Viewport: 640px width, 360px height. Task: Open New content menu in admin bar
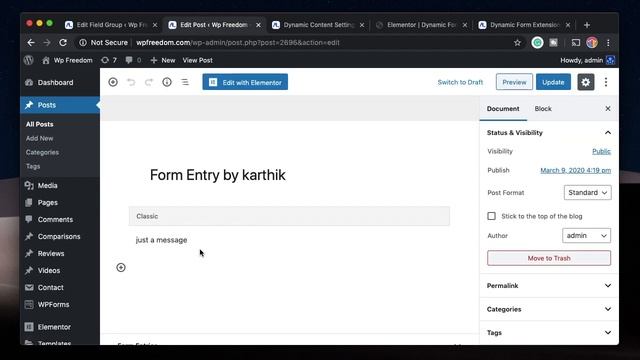coord(163,60)
